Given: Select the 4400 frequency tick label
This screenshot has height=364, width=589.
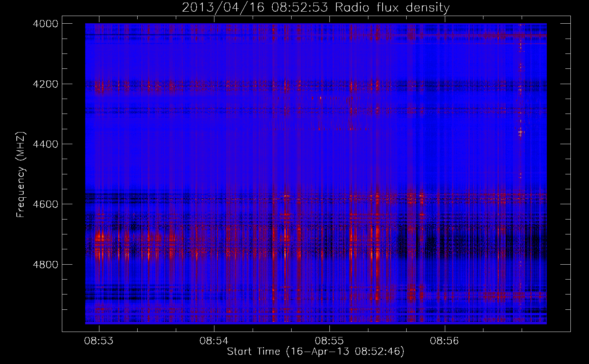Looking at the screenshot, I should click(x=46, y=144).
